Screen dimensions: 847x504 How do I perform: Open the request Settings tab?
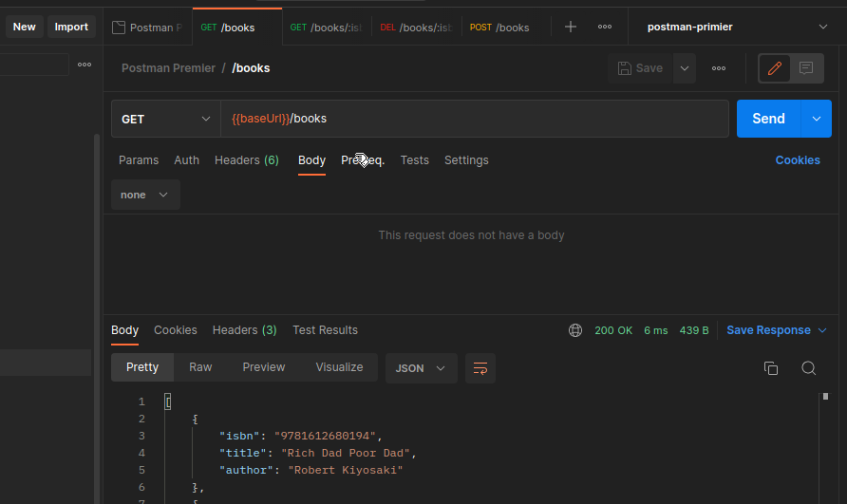466,160
